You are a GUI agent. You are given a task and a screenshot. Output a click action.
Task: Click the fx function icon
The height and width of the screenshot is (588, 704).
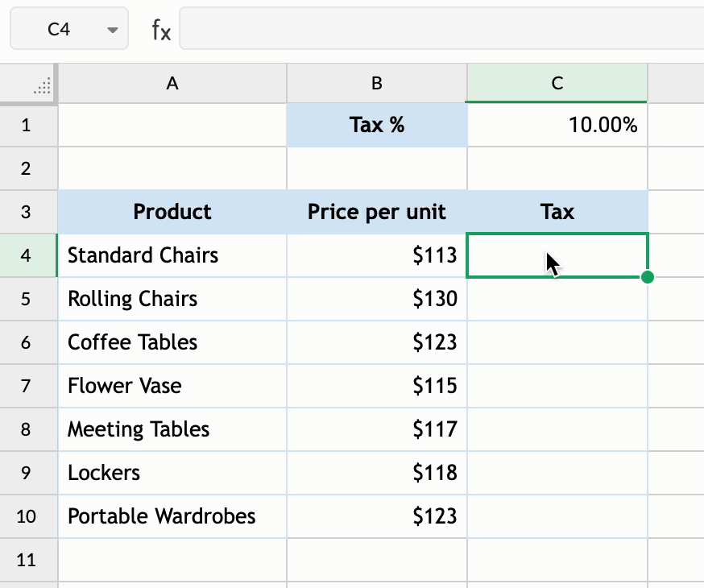[x=161, y=30]
